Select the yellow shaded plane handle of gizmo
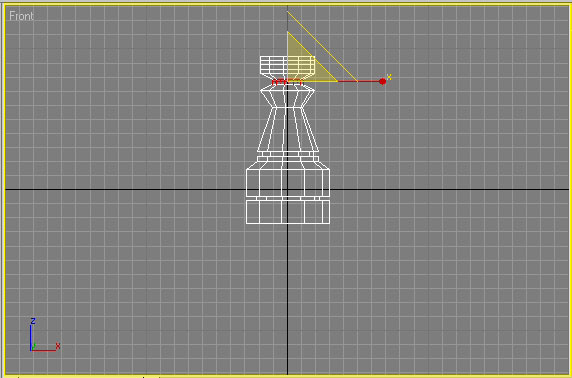This screenshot has height=378, width=572. coord(305,64)
